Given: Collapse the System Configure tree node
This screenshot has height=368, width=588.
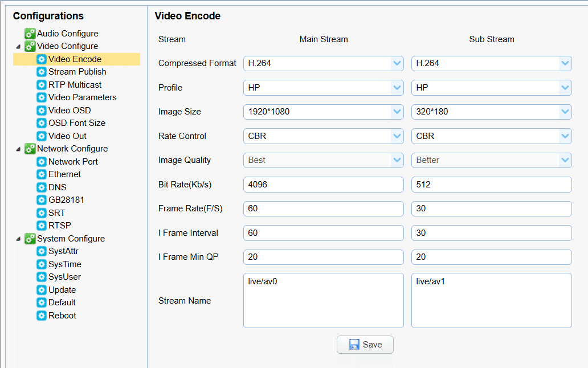Looking at the screenshot, I should (18, 239).
